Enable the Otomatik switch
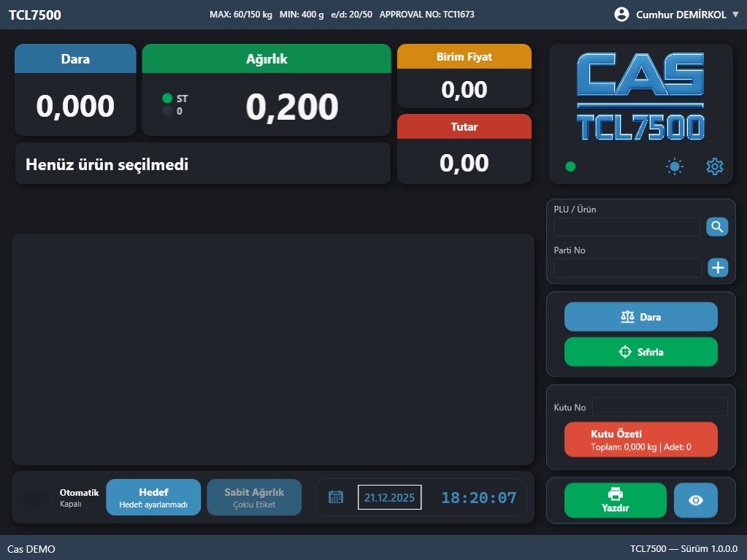 (37, 497)
